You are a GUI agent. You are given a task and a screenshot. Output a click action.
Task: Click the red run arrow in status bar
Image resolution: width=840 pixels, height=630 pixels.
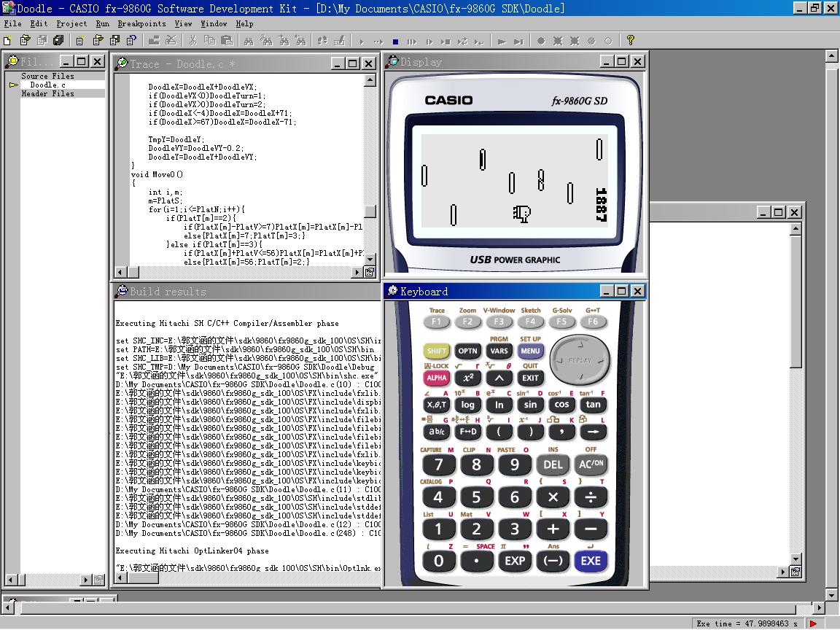coord(813,623)
